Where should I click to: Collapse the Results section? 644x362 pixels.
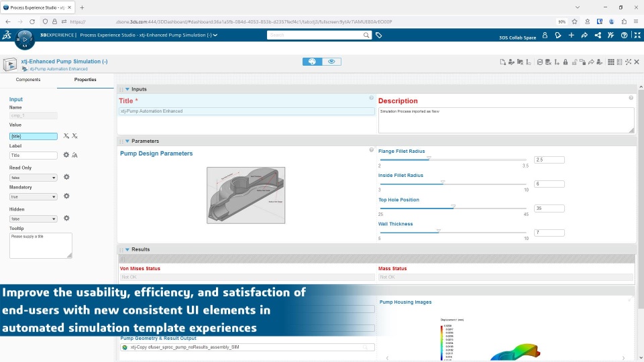click(x=127, y=249)
